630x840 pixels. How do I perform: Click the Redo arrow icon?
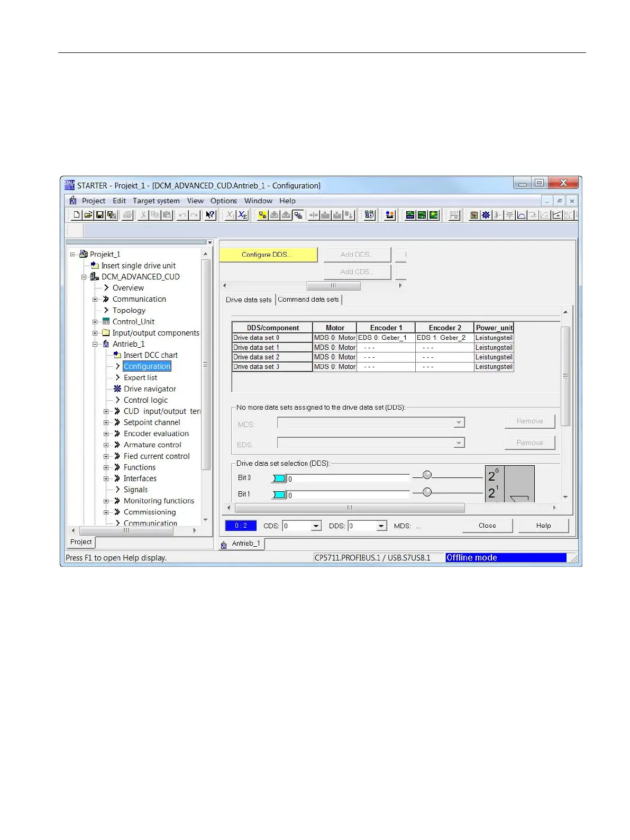point(194,215)
